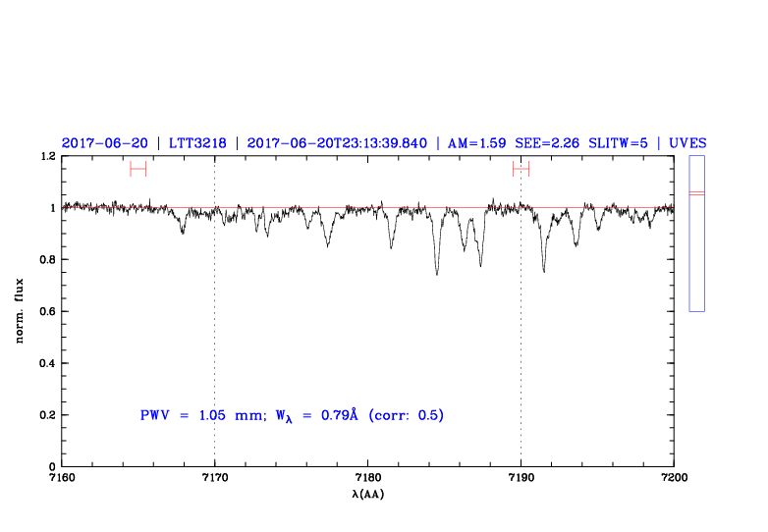Select the AM=1.59 airmass label

click(x=476, y=143)
